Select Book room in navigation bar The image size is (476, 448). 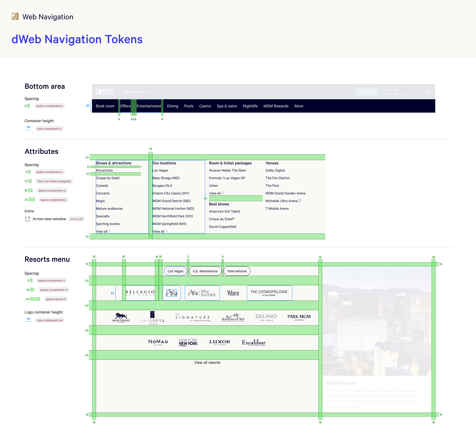pyautogui.click(x=105, y=106)
